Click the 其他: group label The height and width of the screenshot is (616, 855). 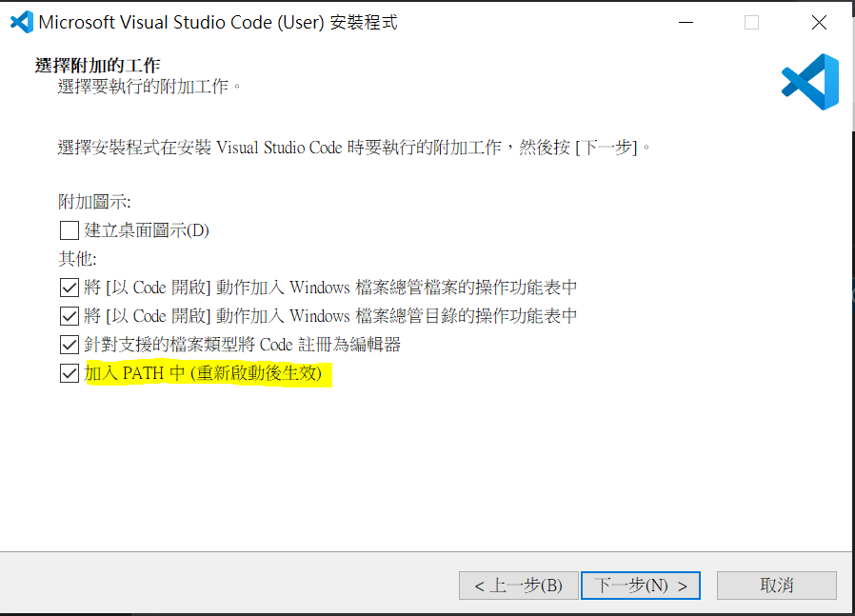coord(77,258)
